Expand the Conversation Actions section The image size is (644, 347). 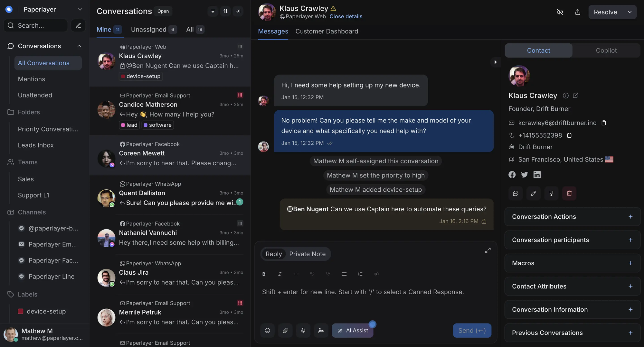(x=630, y=216)
